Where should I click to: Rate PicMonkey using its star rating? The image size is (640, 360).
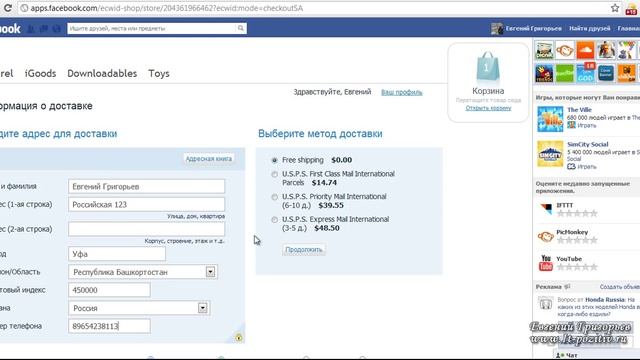[x=577, y=240]
